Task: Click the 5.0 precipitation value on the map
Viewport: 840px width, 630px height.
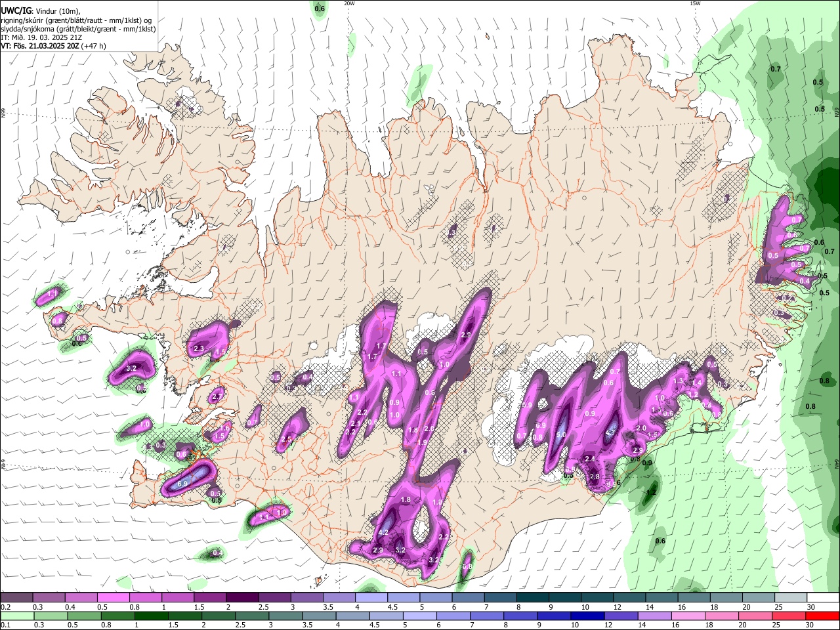Action: [x=561, y=435]
